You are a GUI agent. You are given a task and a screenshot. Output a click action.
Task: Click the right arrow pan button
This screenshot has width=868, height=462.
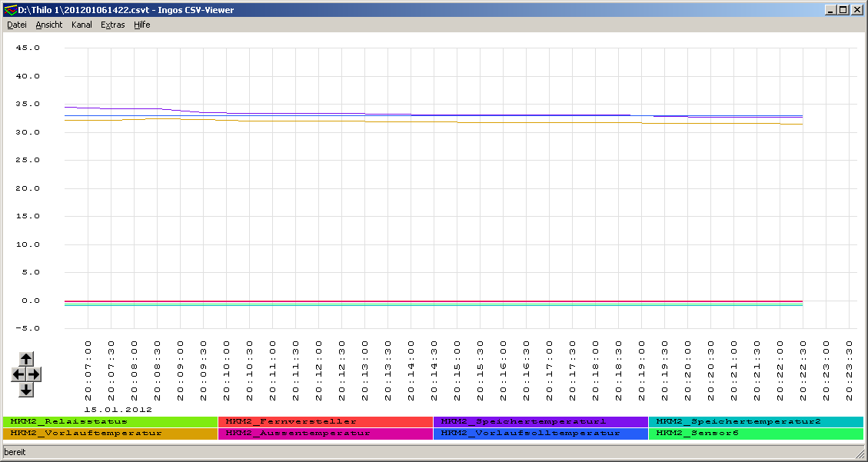pos(34,374)
